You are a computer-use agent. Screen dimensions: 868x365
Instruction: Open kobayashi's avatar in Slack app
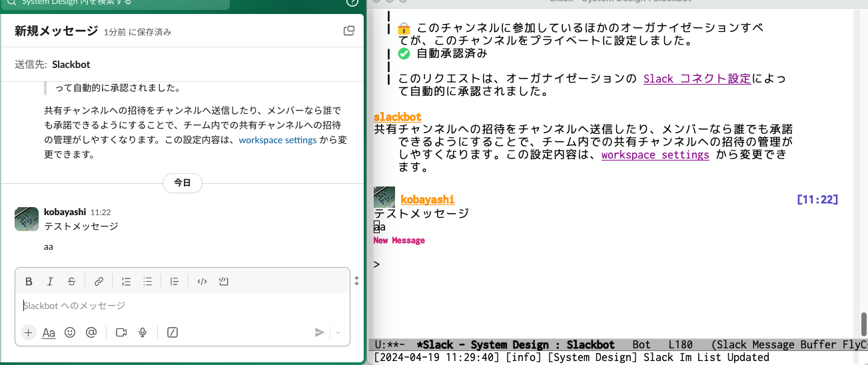click(27, 219)
